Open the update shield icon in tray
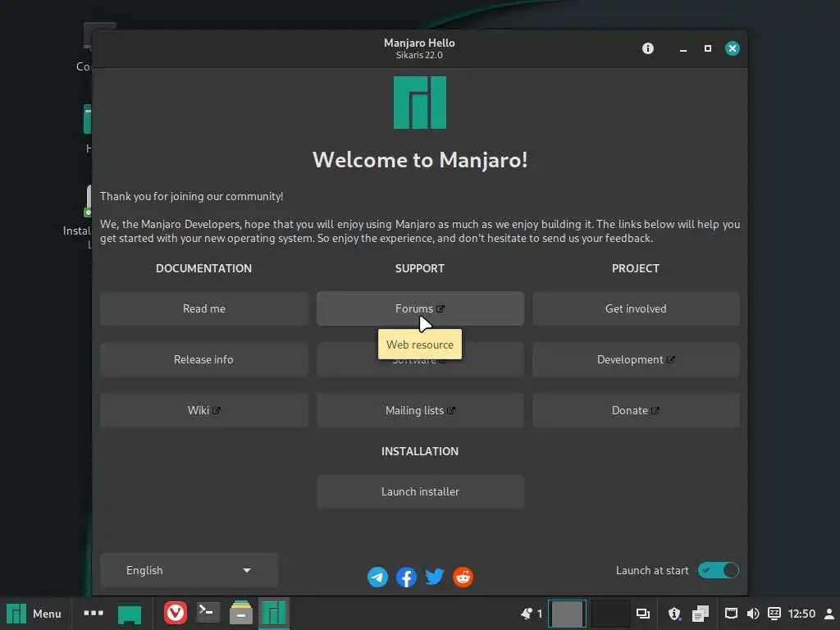Image resolution: width=840 pixels, height=630 pixels. 674,614
